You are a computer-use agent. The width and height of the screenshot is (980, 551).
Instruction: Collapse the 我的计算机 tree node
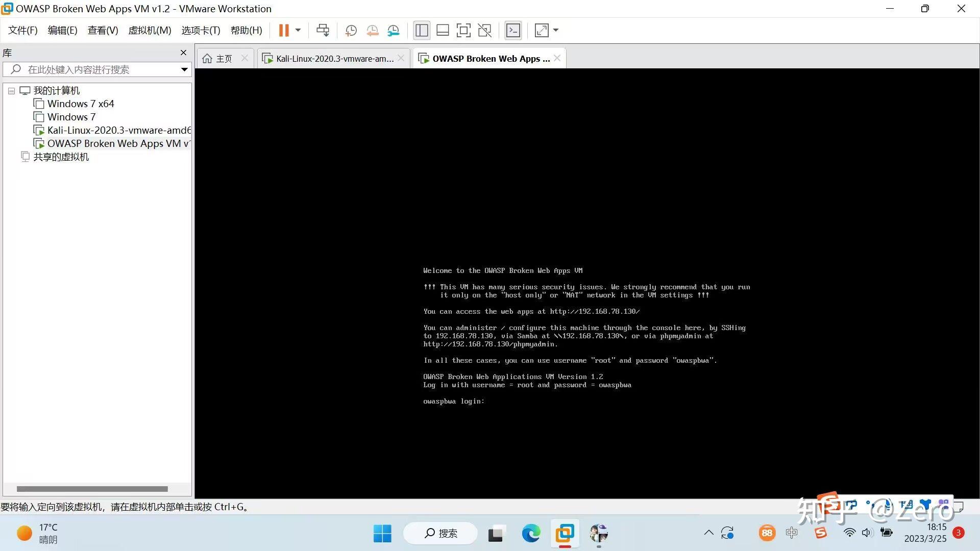pyautogui.click(x=11, y=91)
